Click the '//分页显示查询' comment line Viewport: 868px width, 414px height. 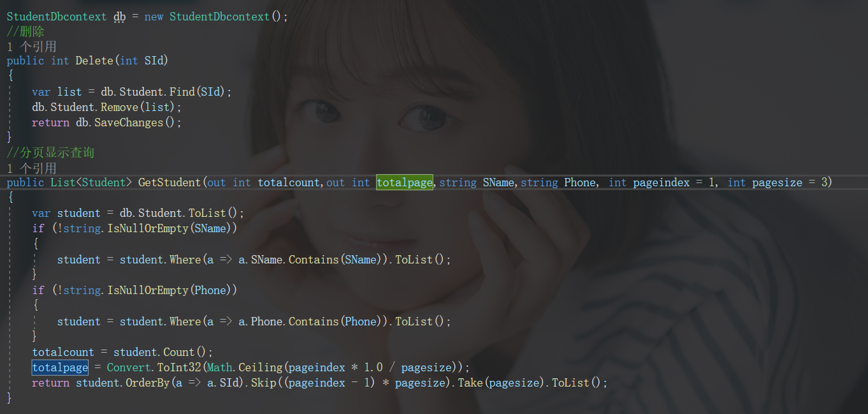point(50,153)
